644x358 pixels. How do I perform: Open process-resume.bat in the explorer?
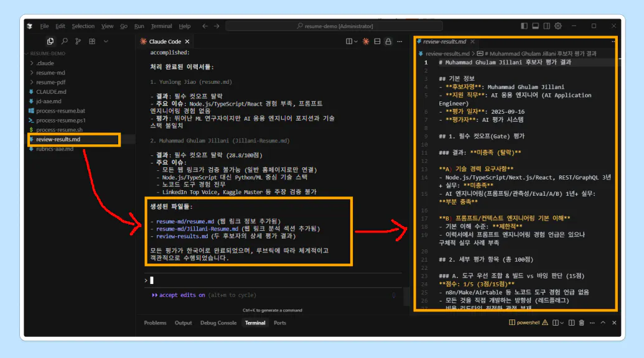click(60, 111)
